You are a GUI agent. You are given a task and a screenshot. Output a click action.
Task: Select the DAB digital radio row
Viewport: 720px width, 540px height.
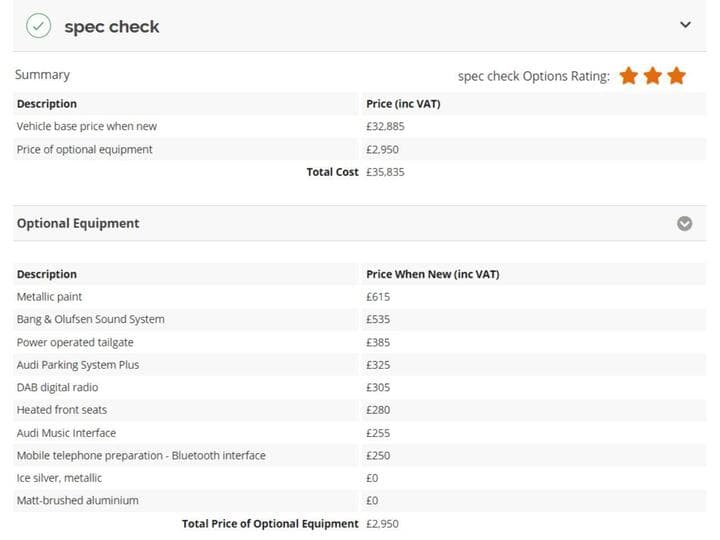(x=360, y=387)
